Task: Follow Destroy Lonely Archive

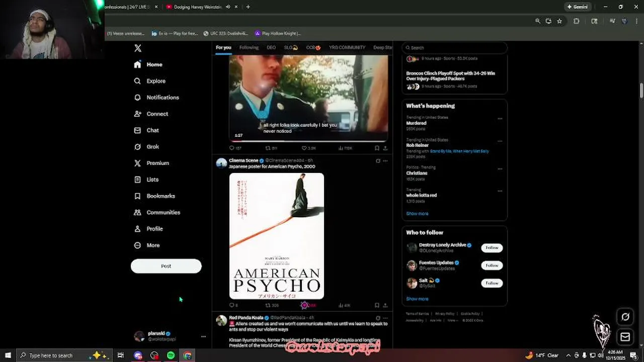Action: (x=492, y=248)
